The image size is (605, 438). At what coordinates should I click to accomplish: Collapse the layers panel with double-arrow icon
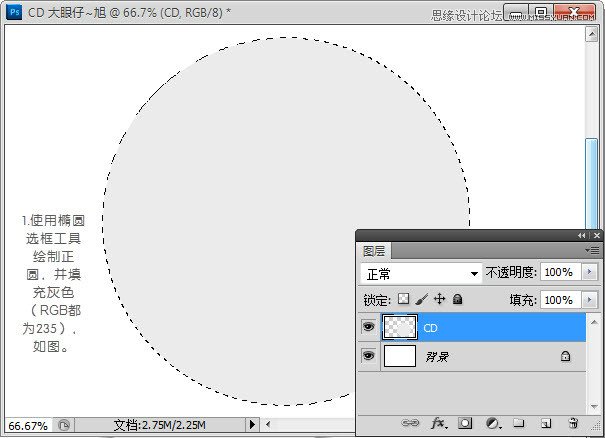click(x=581, y=235)
